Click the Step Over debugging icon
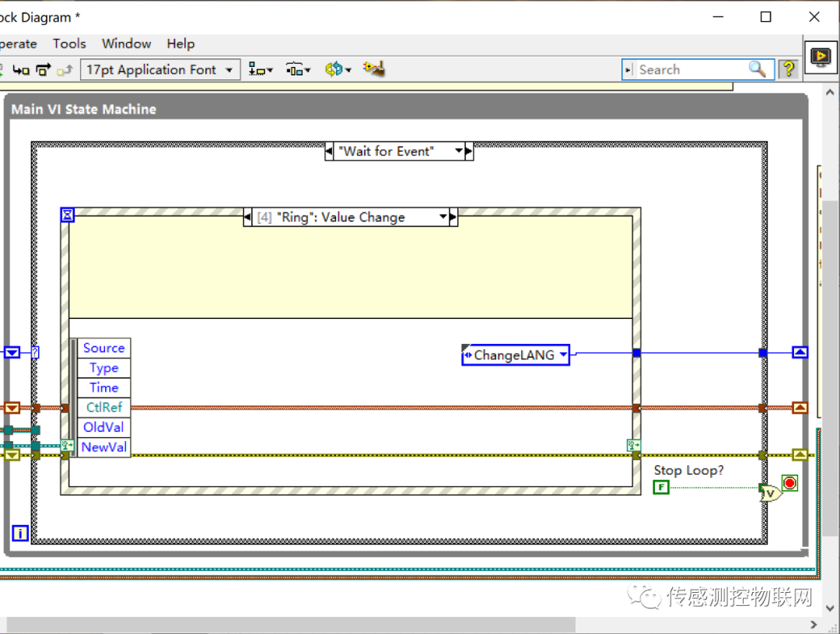Viewport: 840px width, 634px height. pos(44,70)
